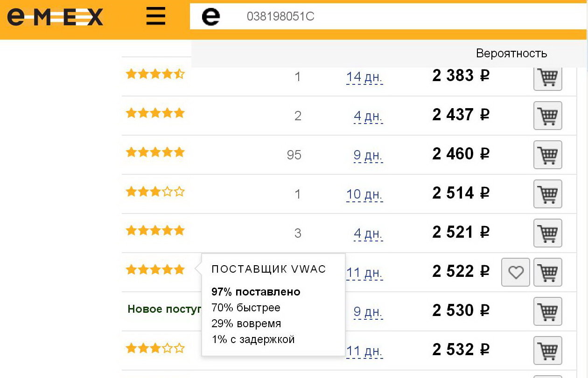Click the Вероятность column header

coord(511,53)
